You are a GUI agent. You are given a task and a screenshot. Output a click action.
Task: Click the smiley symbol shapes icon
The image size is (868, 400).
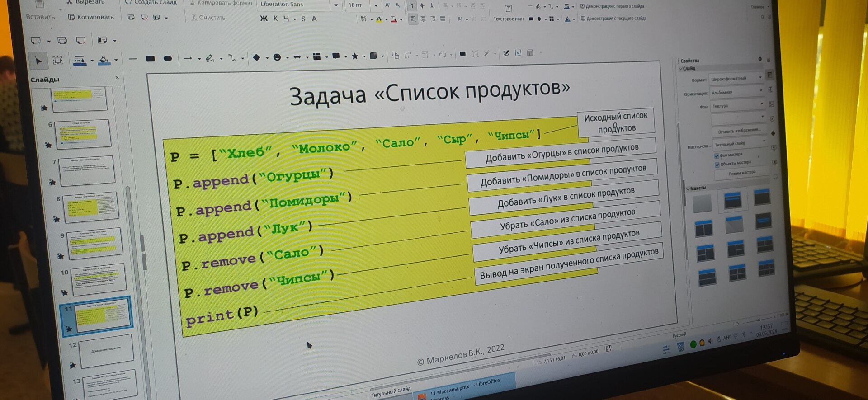coord(277,57)
